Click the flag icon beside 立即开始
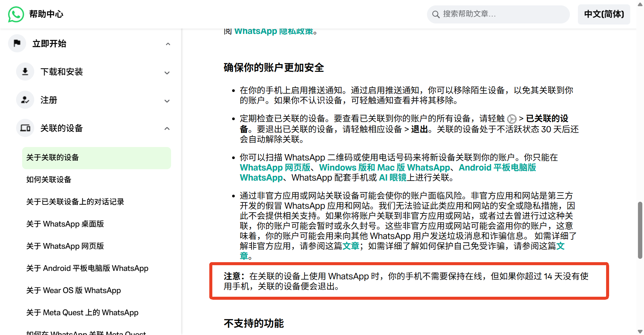Screen dimensions: 644x335 pos(17,43)
